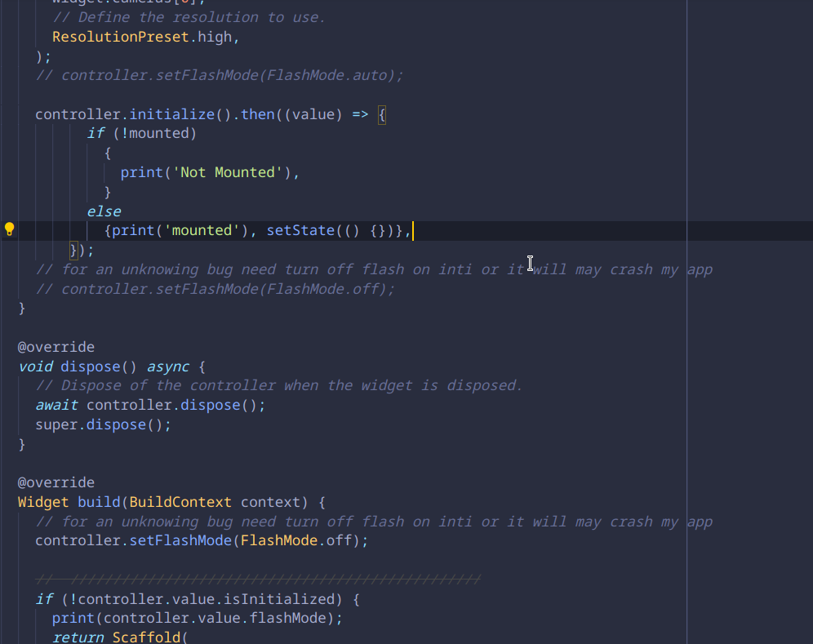
Task: Click the crash warning comment about flash
Action: [367, 269]
